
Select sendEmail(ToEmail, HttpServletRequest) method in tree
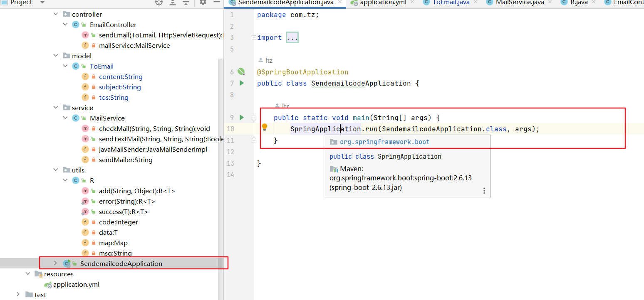pyautogui.click(x=161, y=35)
